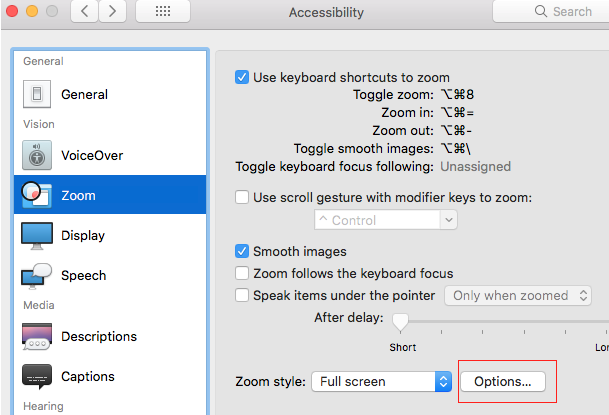
Task: Enable Zoom follows the keyboard focus
Action: 241,273
